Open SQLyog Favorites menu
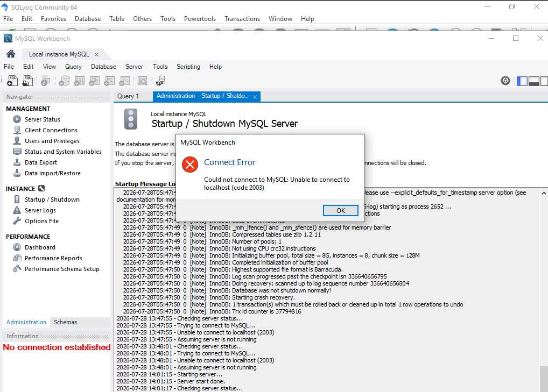548x392 pixels. pyautogui.click(x=53, y=19)
